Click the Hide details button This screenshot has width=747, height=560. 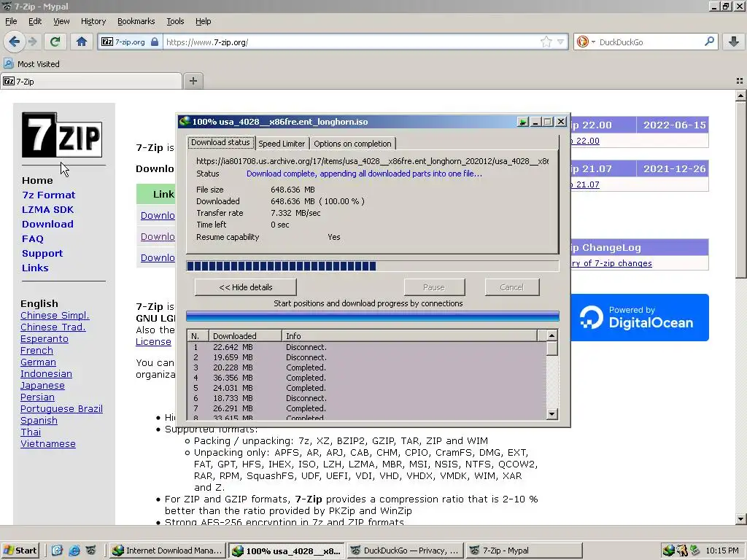246,287
